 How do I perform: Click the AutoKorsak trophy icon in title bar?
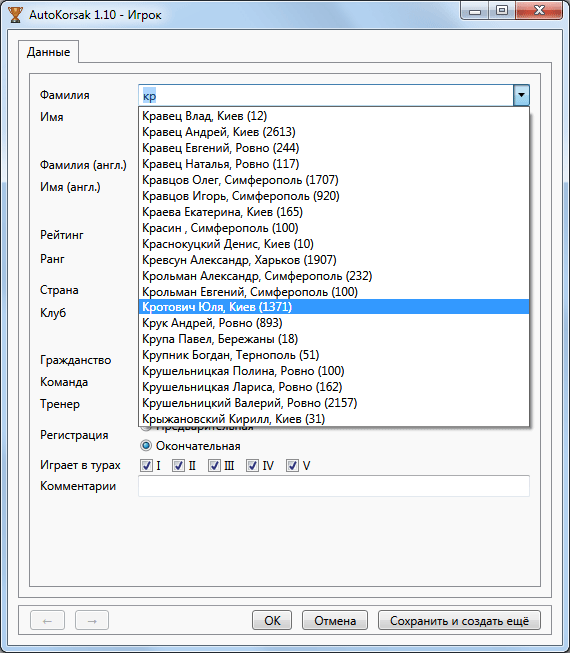click(15, 15)
